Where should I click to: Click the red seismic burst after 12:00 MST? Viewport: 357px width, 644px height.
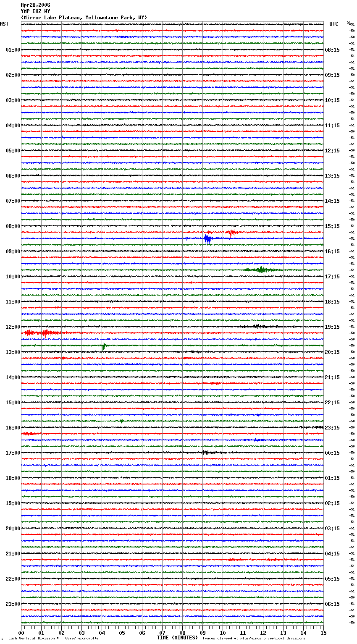coord(46,333)
